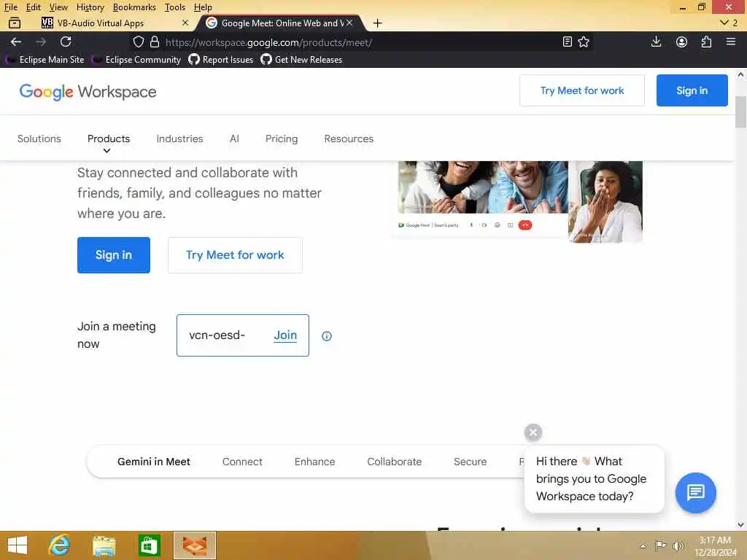Open the Firefox View icon left of tabs
The width and height of the screenshot is (747, 560).
click(x=15, y=23)
